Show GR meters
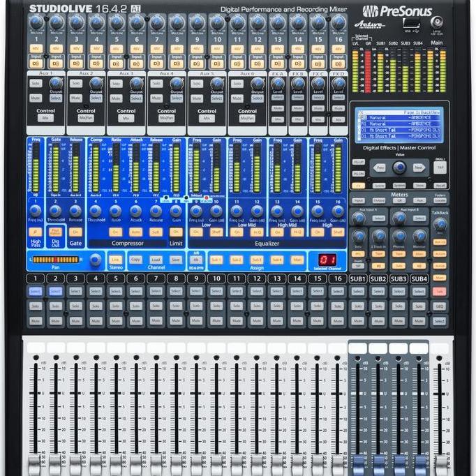This screenshot has height=476, width=476. (399, 201)
